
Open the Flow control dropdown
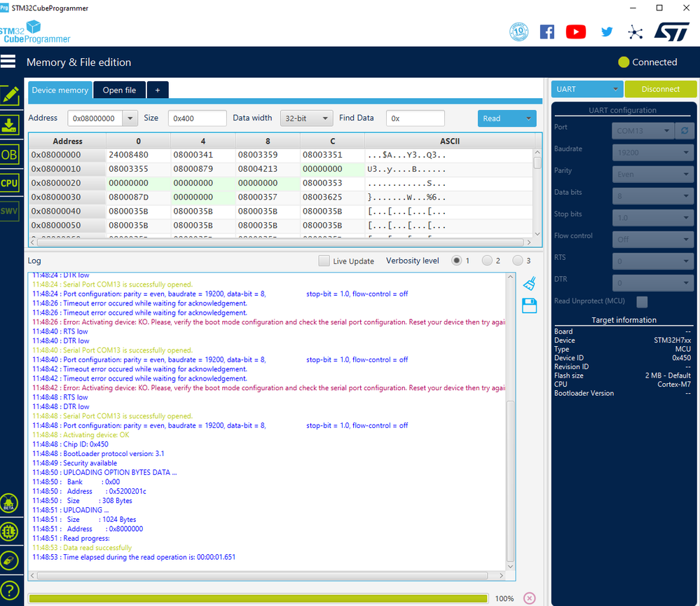(652, 239)
